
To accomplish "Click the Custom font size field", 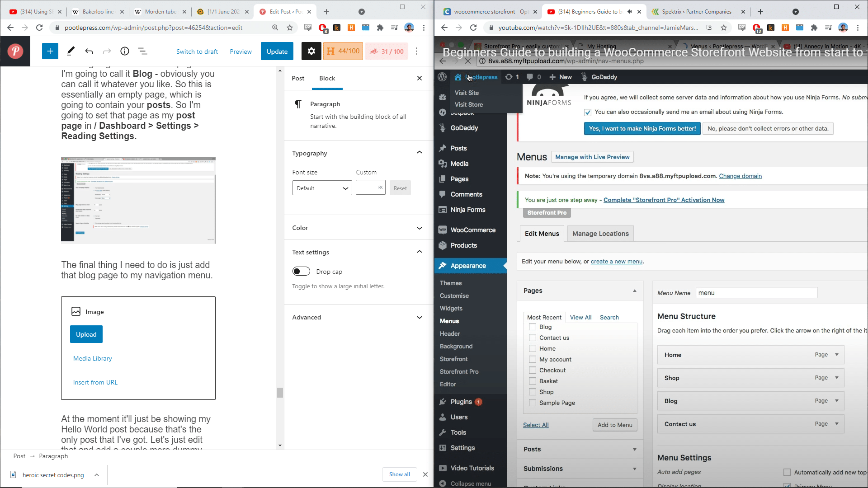I will coord(370,188).
